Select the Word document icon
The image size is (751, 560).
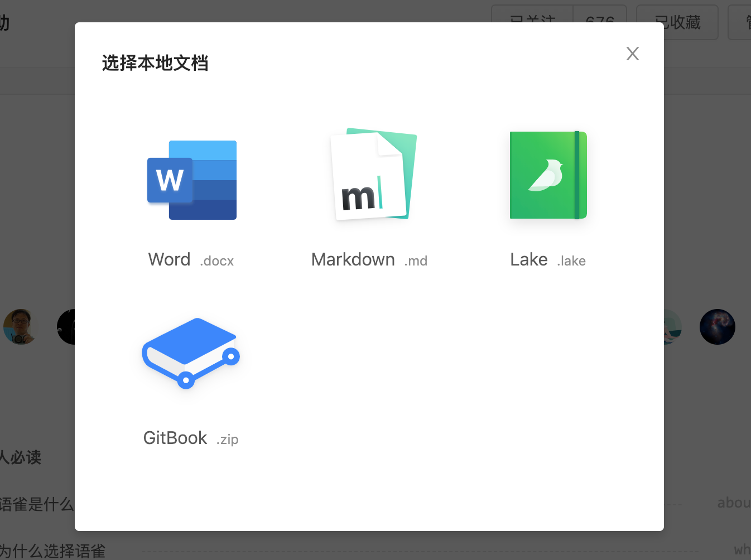[191, 180]
